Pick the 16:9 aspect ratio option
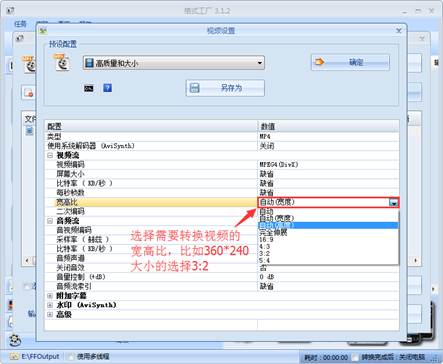 click(x=328, y=239)
